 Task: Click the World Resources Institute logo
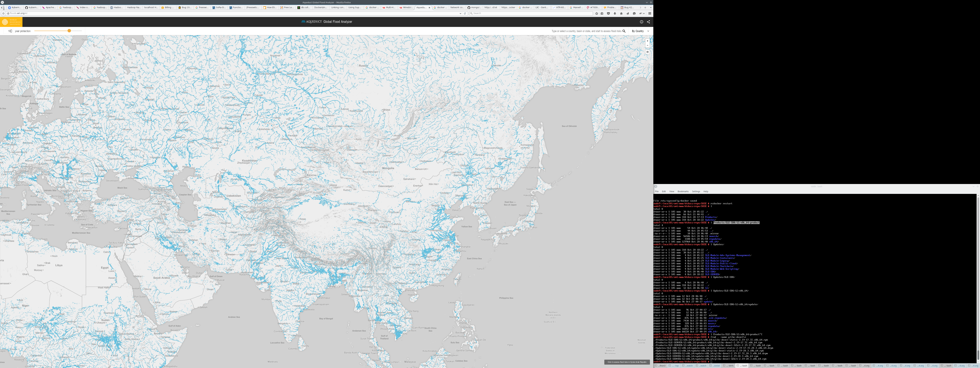[11, 22]
